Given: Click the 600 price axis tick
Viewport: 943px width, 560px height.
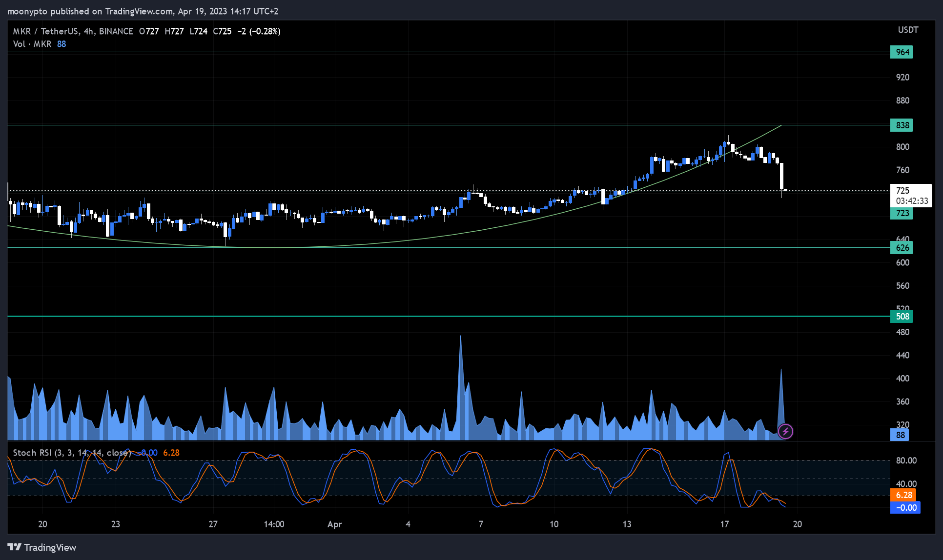Looking at the screenshot, I should point(902,262).
